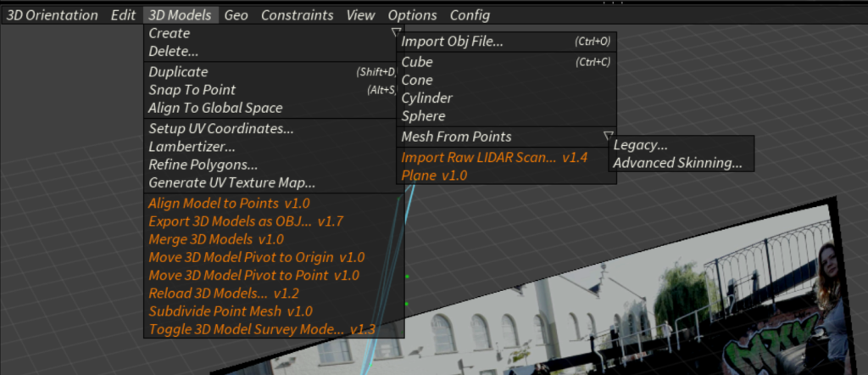Create a Cone primitive
Viewport: 868px width, 375px height.
point(507,80)
